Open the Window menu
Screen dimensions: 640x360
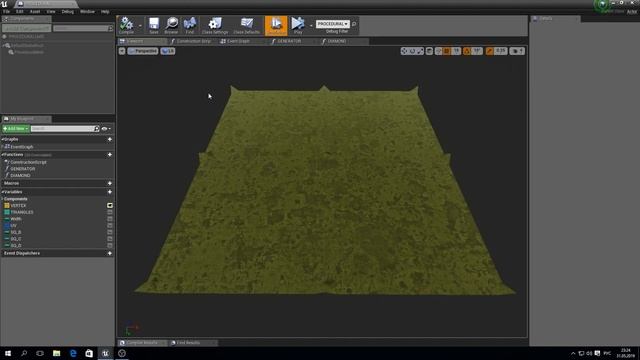87,11
